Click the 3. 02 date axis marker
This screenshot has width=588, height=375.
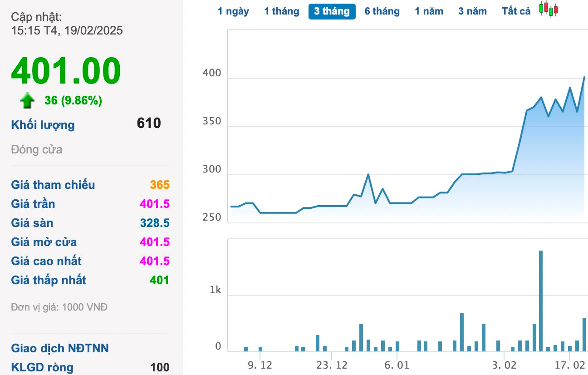tap(505, 365)
